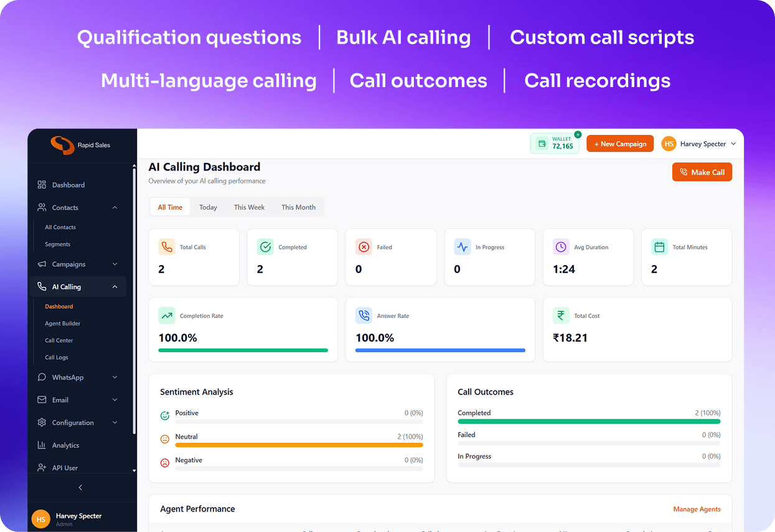Open Call Logs in sidebar
The width and height of the screenshot is (775, 532).
57,357
